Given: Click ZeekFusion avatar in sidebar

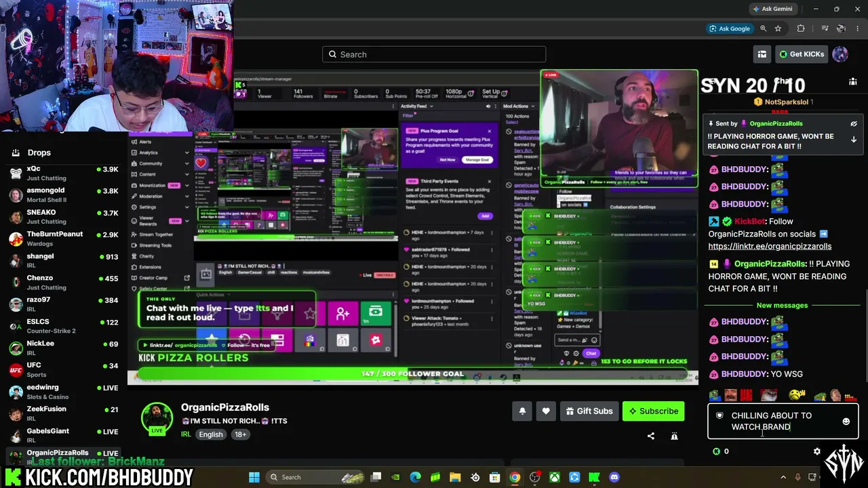Looking at the screenshot, I should (16, 413).
